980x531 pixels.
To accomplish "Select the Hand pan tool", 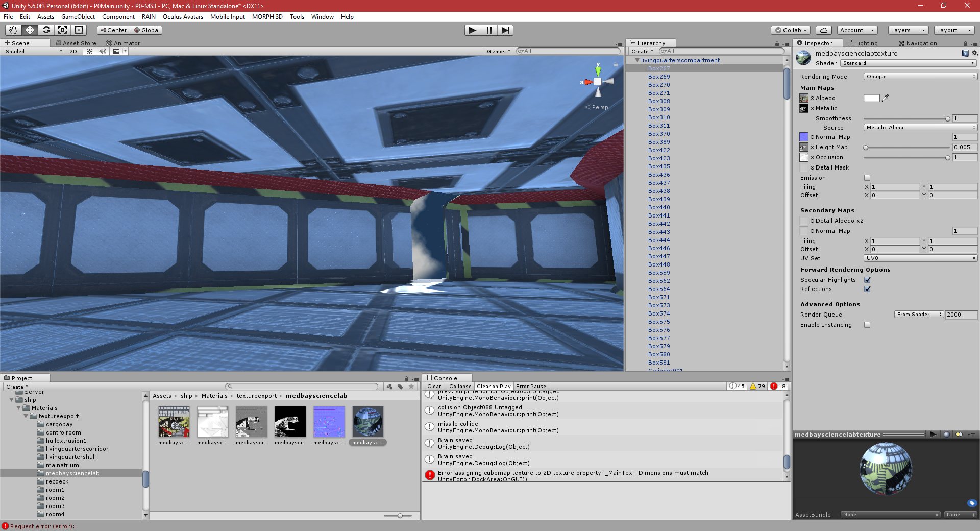I will point(13,30).
